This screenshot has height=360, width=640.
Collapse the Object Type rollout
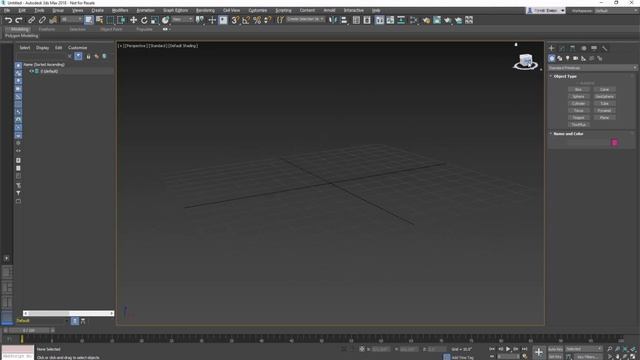(565, 76)
